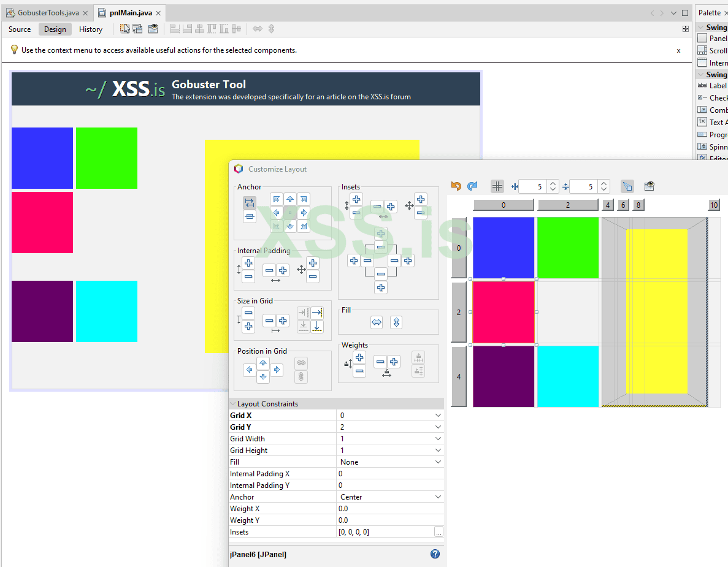Select purple panel in grid designer
This screenshot has width=728, height=567.
click(504, 376)
